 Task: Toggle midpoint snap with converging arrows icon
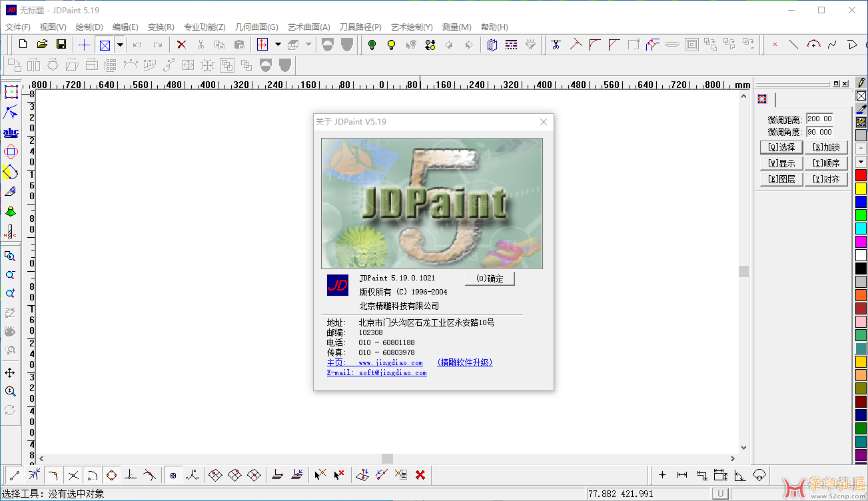pos(34,475)
